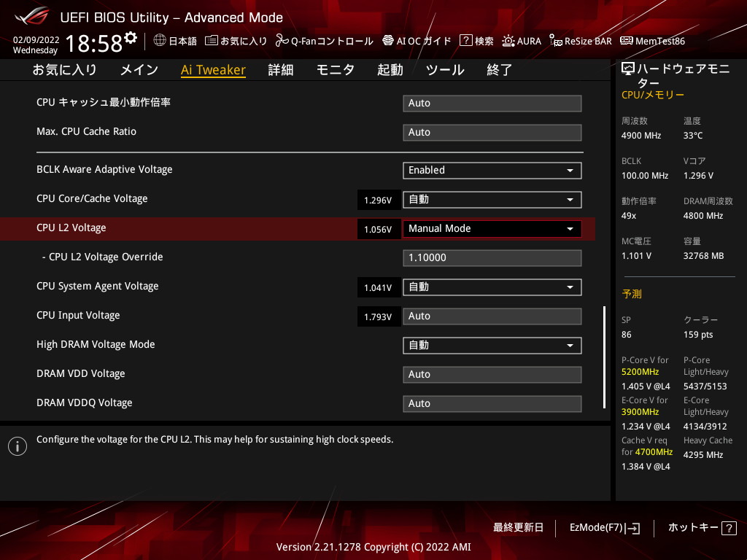Click the 4800 MHz DRAM frequency value
Screen dimensions: 747x560
tap(703, 216)
